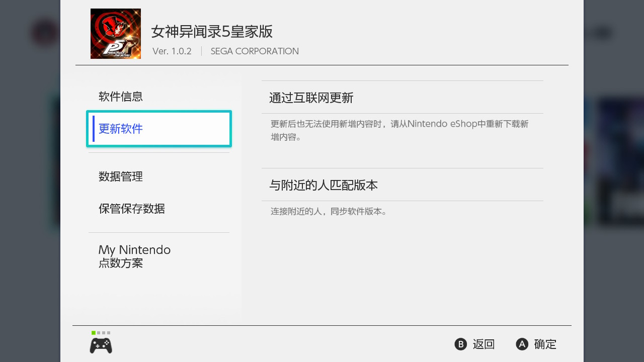
Task: Select 保管保存数据 in the sidebar
Action: point(159,209)
